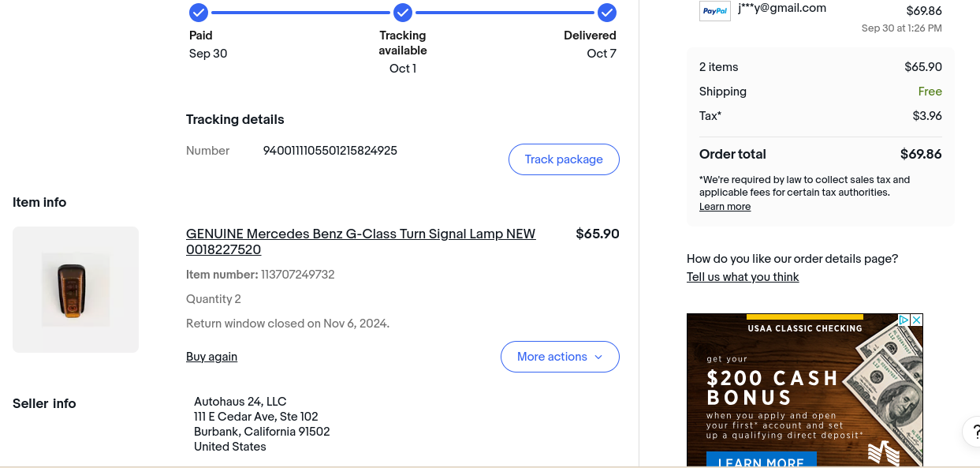This screenshot has width=980, height=468.
Task: Click the Track package button
Action: tap(564, 159)
